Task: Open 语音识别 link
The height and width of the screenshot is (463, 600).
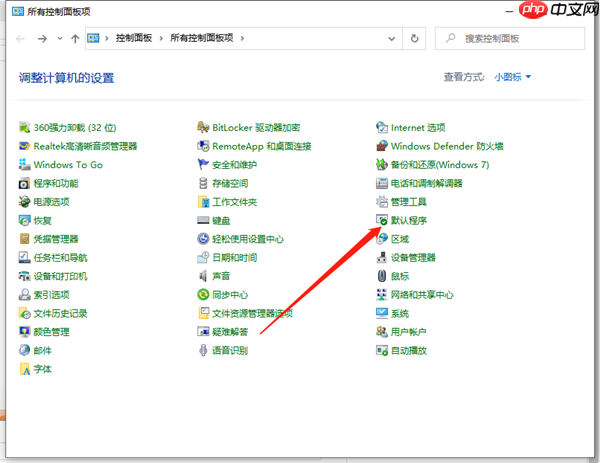Action: pyautogui.click(x=230, y=351)
